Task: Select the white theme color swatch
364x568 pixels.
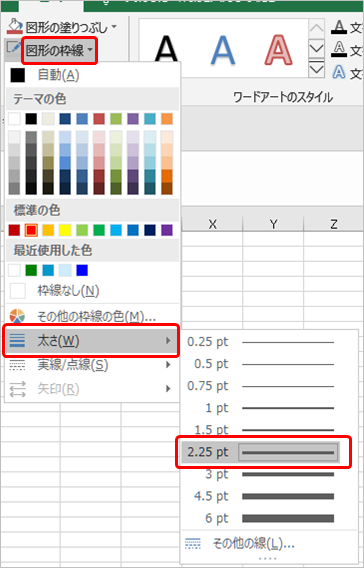Action: click(x=14, y=119)
